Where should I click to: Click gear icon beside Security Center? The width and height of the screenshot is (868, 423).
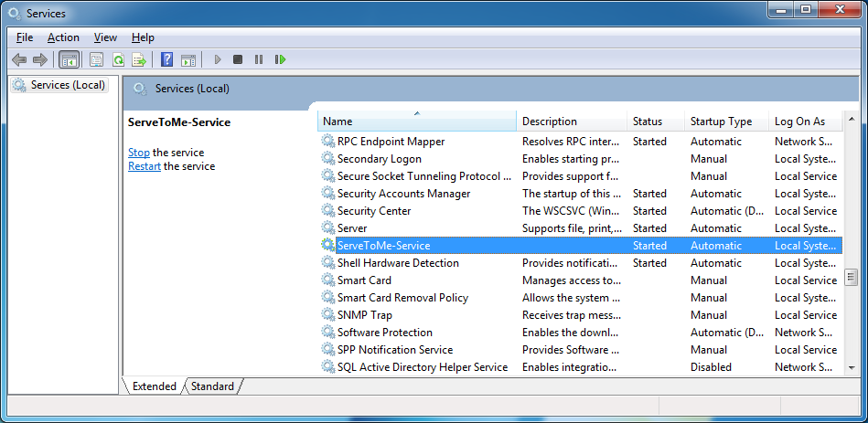tap(328, 211)
